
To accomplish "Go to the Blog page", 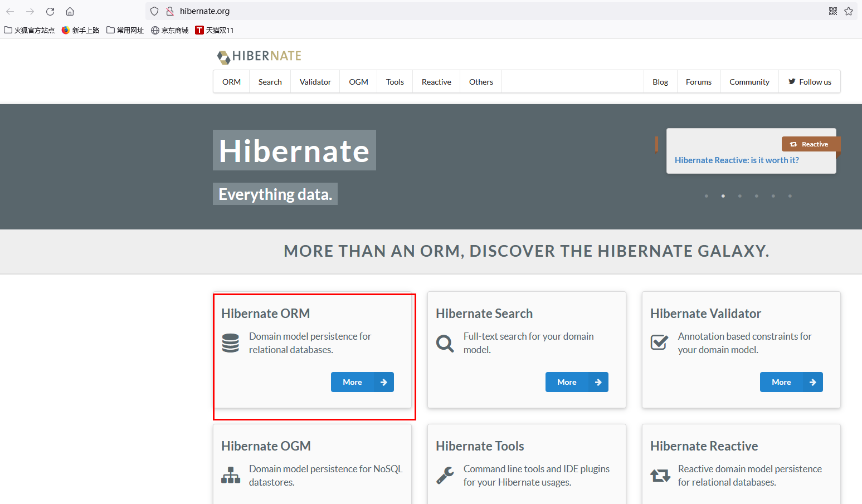I will pos(660,82).
